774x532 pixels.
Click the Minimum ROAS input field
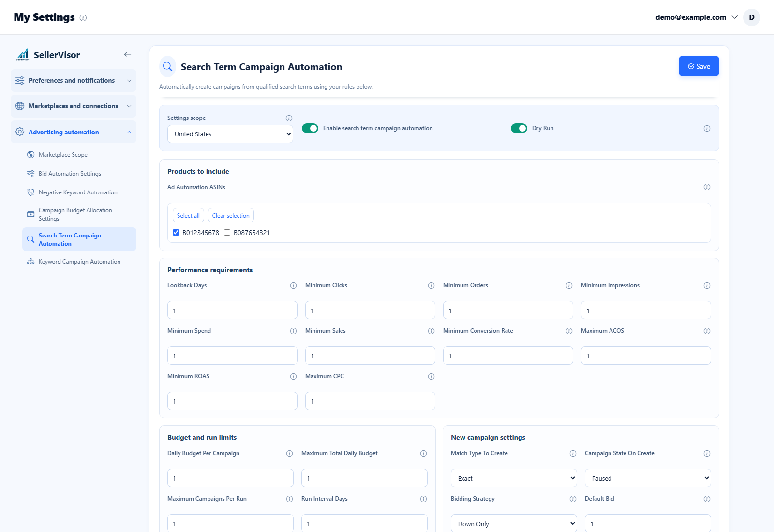pyautogui.click(x=232, y=401)
